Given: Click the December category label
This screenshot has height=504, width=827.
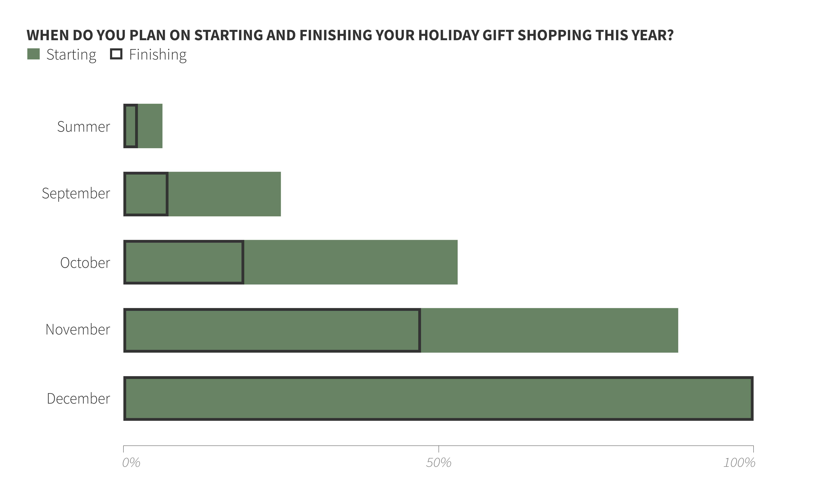Looking at the screenshot, I should [79, 399].
